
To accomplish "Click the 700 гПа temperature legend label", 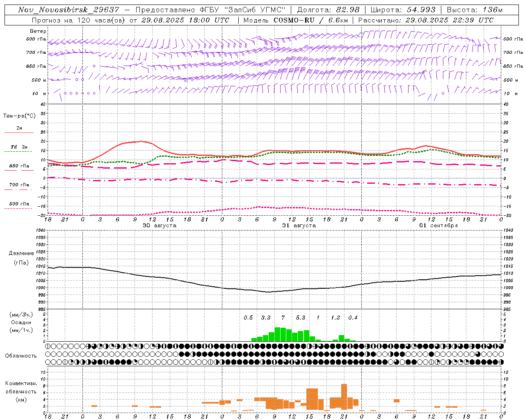I will (x=19, y=185).
